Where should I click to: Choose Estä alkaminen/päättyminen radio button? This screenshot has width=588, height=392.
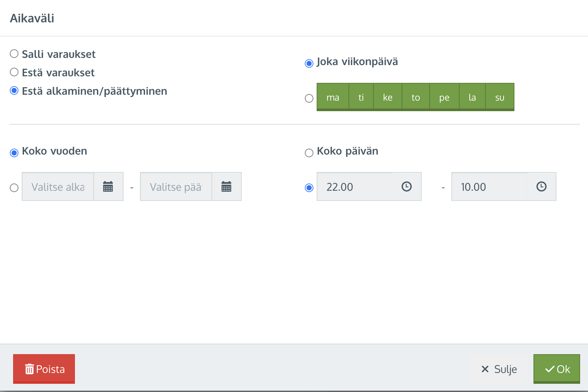pyautogui.click(x=14, y=90)
